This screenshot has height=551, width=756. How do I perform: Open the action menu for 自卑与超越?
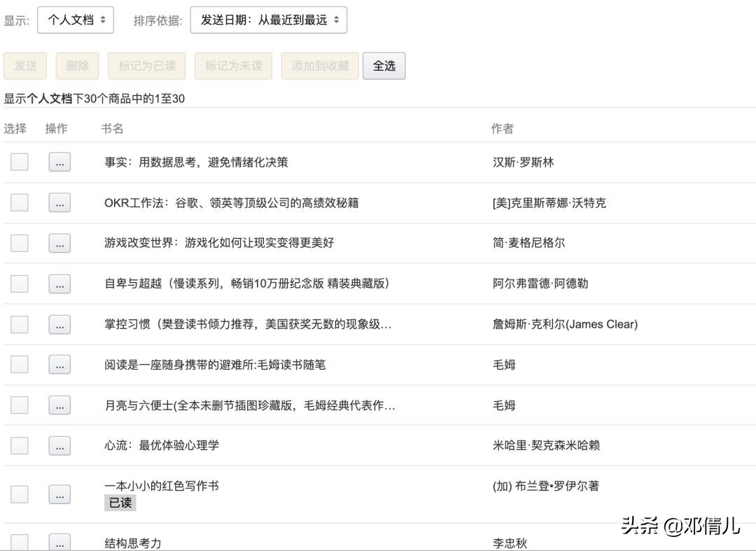point(59,284)
